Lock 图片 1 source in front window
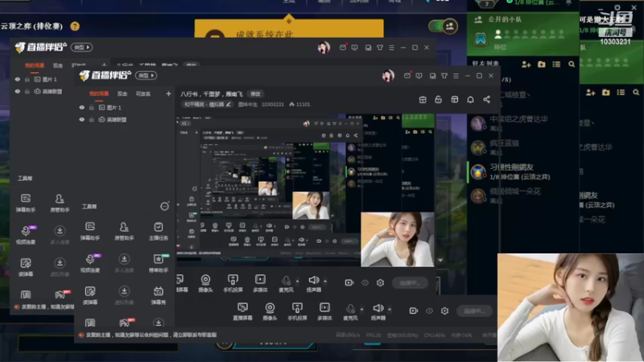 [92, 108]
